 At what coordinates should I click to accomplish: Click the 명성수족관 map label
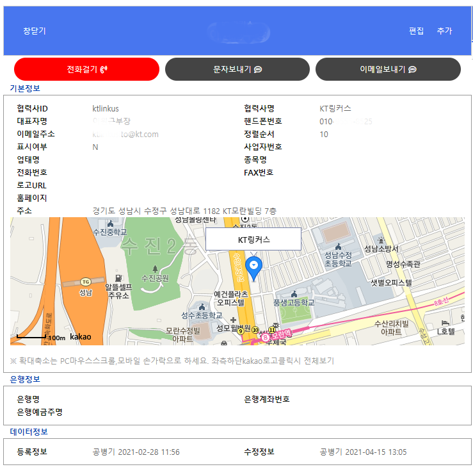[x=403, y=264]
